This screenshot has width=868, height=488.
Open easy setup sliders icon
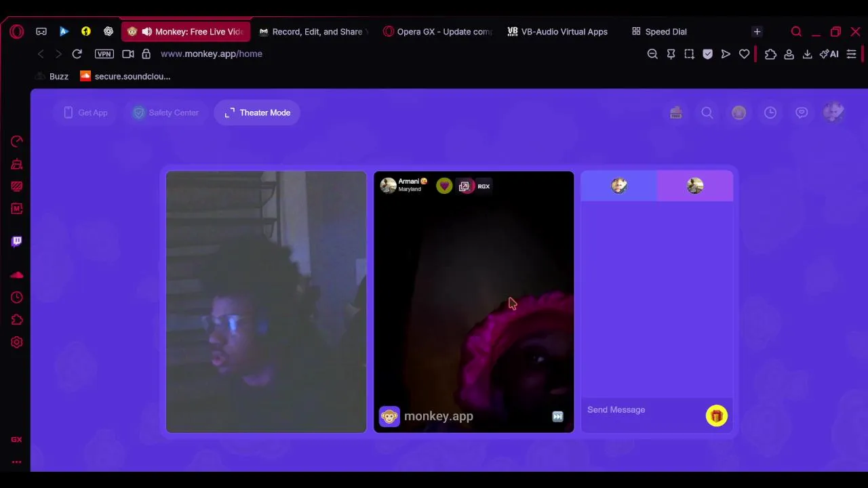[x=851, y=54]
